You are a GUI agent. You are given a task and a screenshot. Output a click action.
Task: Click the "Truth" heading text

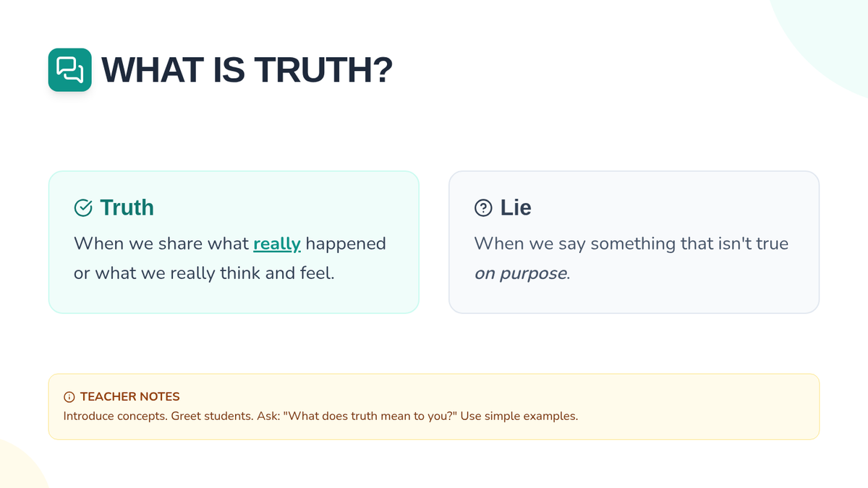click(x=127, y=207)
